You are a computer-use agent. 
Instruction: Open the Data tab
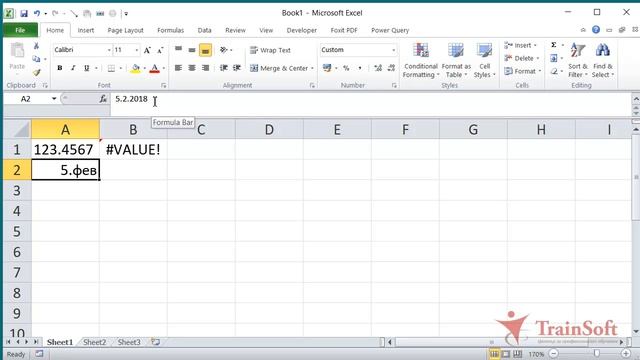click(204, 30)
